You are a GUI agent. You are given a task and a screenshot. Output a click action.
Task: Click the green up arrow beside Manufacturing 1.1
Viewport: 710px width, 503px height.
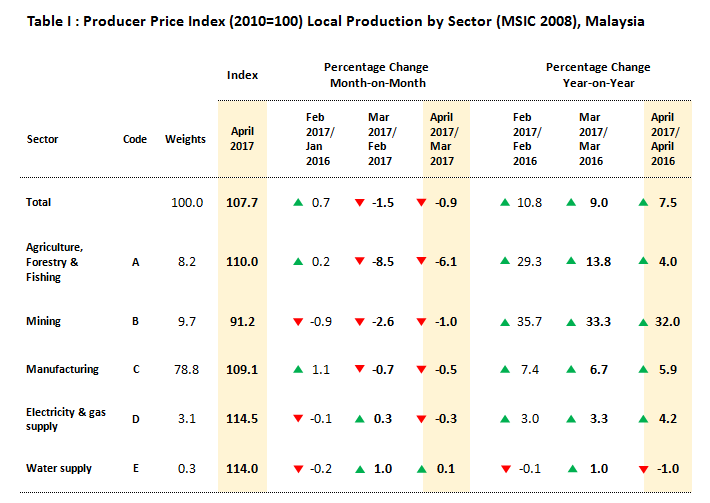point(298,369)
